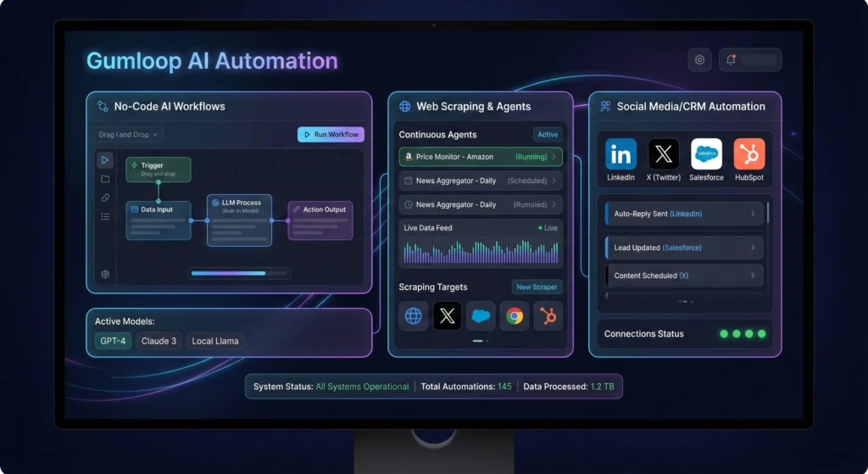
Task: Click globe icon beside Web Scraping & Agents
Action: 404,106
